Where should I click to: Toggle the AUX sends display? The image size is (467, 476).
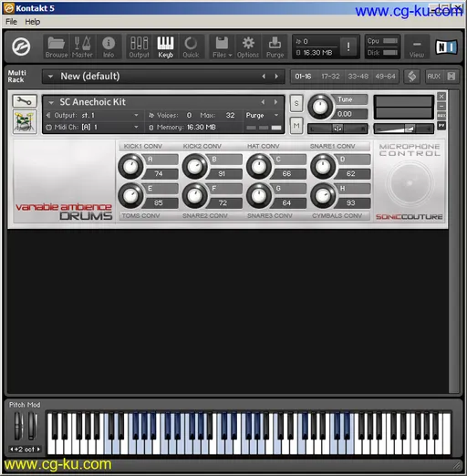pos(434,77)
